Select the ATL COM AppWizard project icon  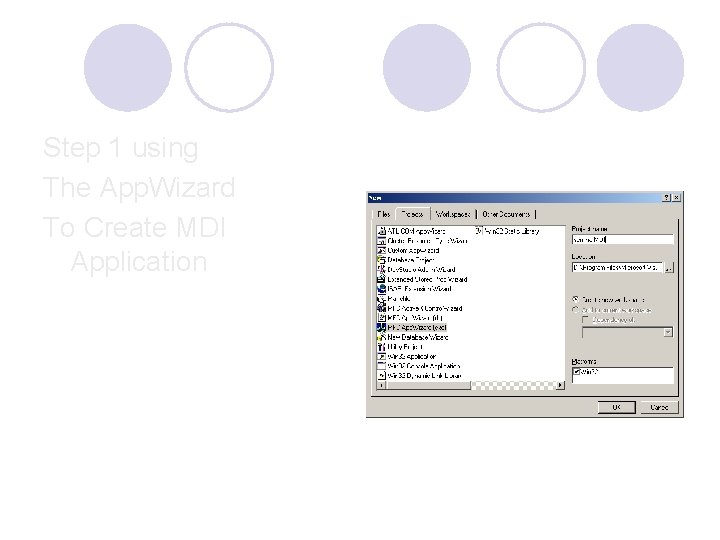[x=381, y=231]
